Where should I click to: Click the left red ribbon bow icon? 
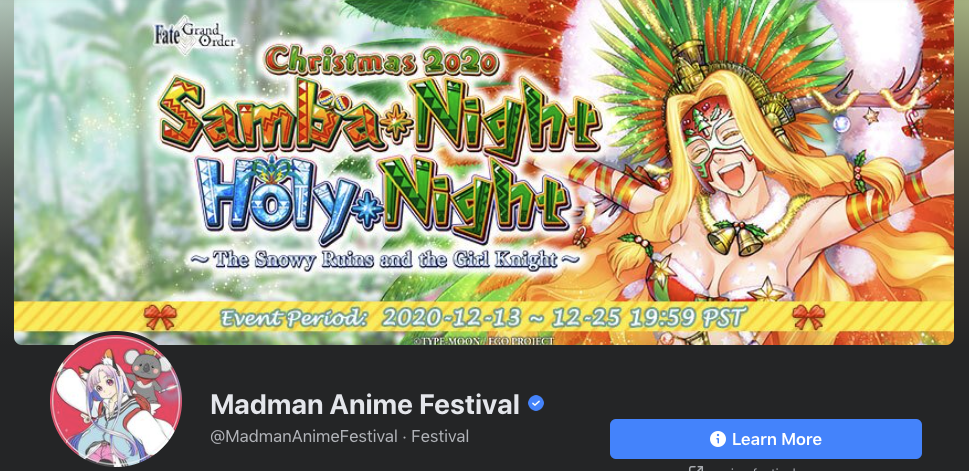160,317
